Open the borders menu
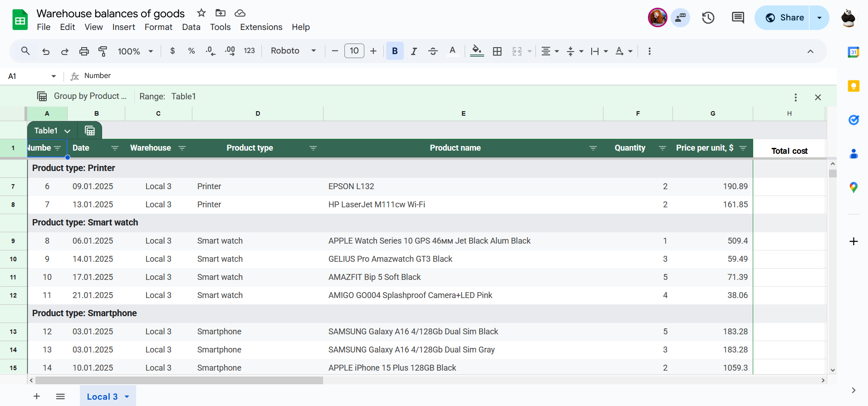Screen dimensions: 868x406 pos(497,51)
